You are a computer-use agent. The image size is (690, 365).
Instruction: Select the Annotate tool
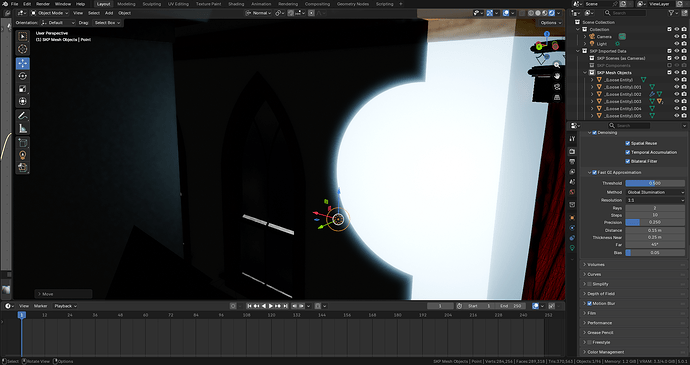pos(23,116)
